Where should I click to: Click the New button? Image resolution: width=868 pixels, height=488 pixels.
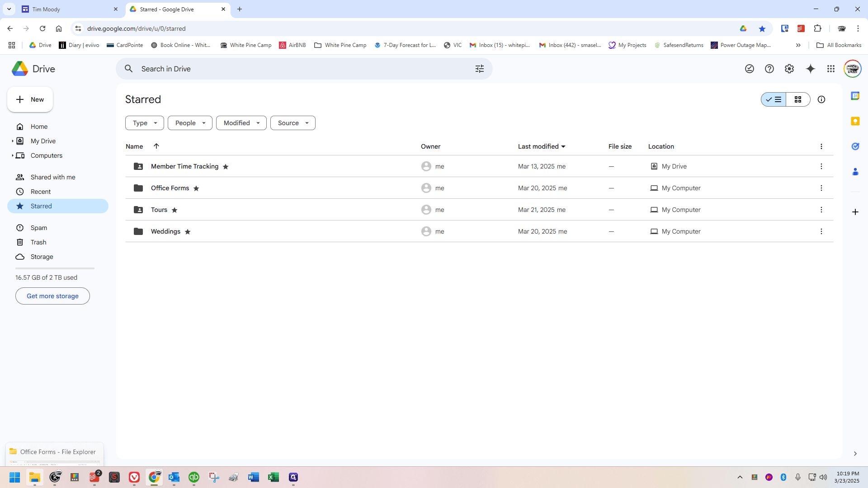tap(30, 99)
